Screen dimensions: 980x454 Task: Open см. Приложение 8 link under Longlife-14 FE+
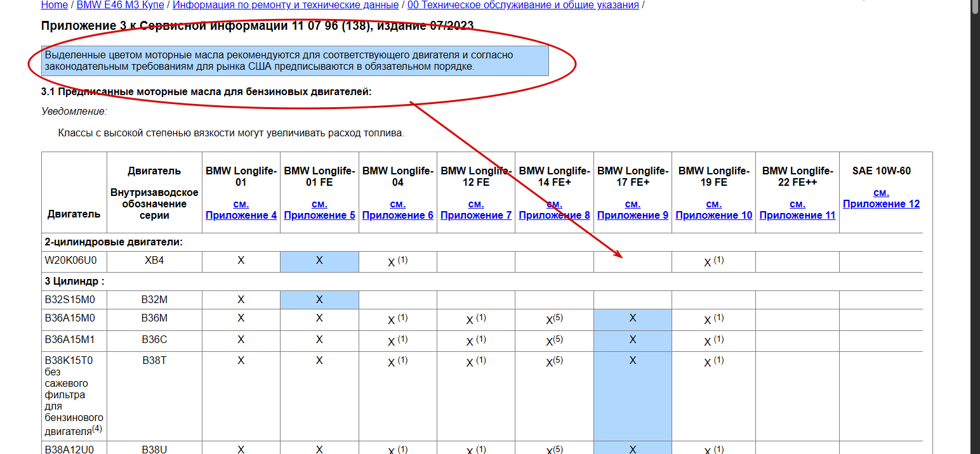tap(554, 210)
